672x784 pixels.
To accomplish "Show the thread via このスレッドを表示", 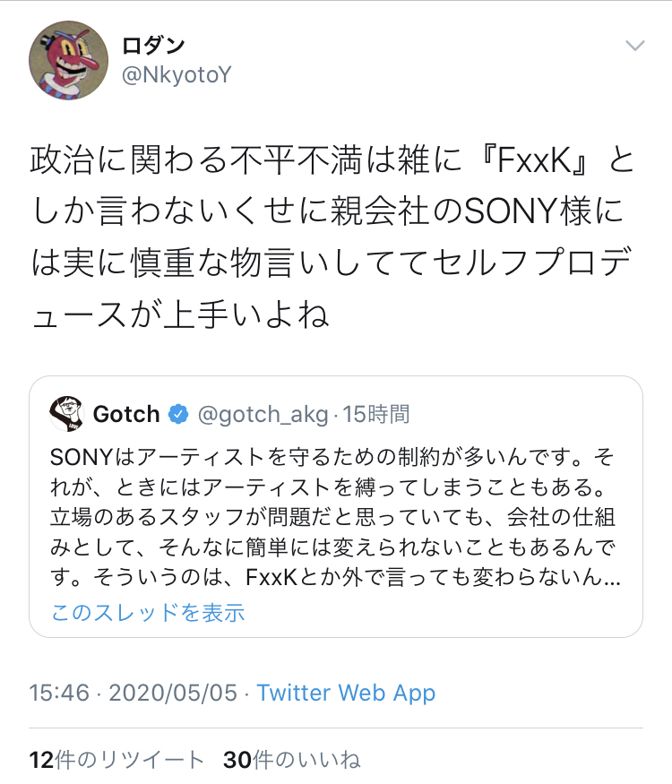I will tap(148, 613).
